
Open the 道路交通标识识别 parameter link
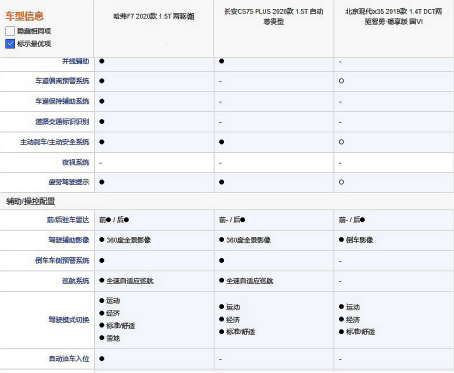62,122
